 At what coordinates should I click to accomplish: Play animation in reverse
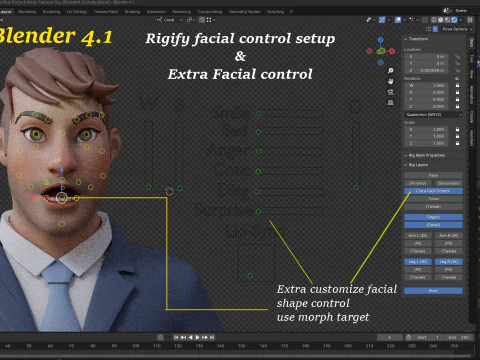190,337
